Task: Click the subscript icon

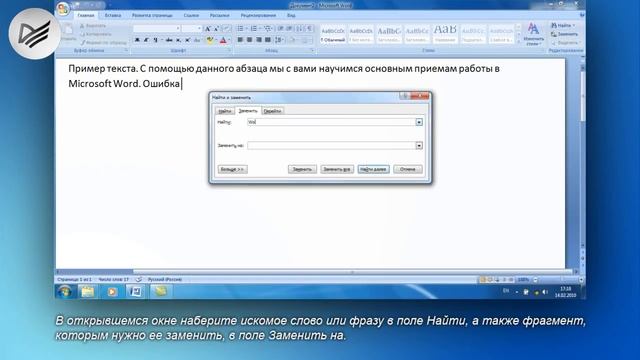Action: 178,40
